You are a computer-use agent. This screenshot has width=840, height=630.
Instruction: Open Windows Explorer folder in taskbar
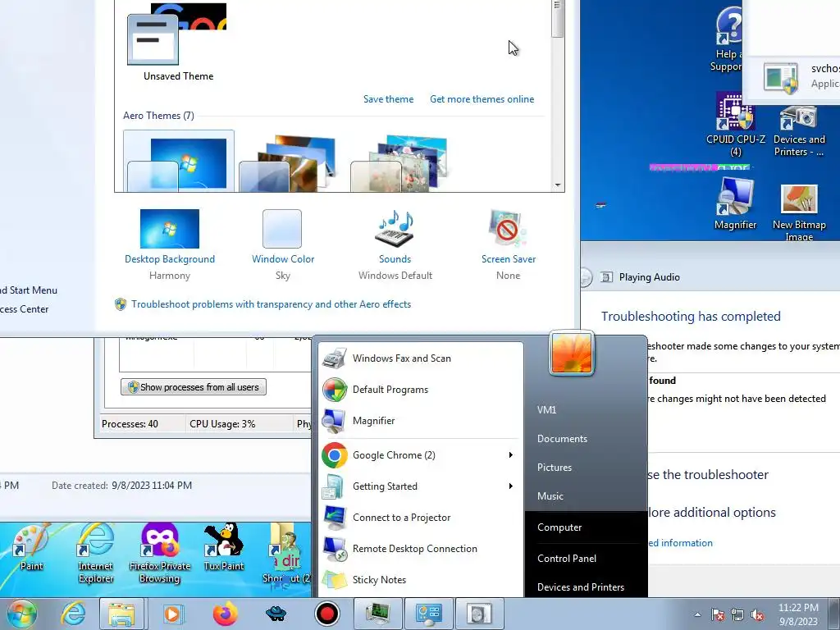tap(121, 614)
